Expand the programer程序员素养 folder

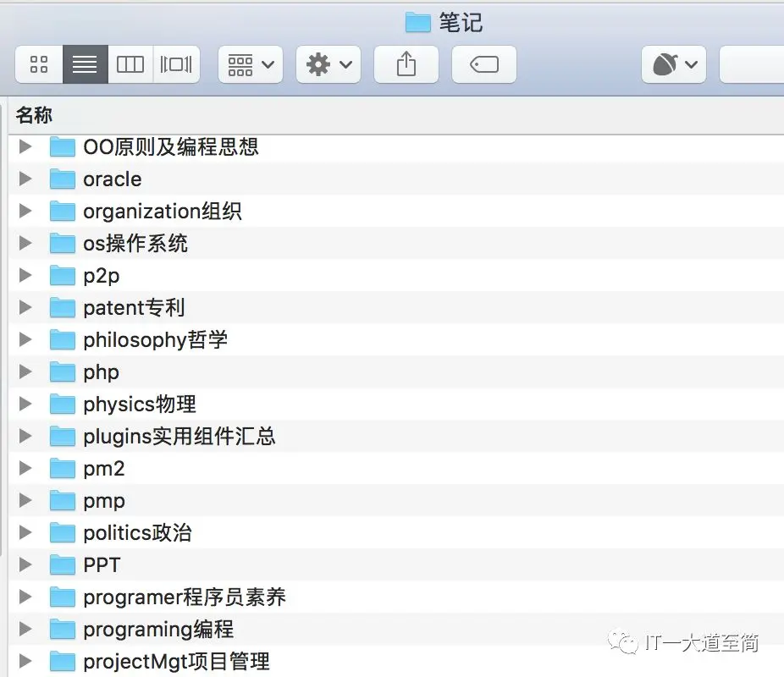click(x=25, y=597)
